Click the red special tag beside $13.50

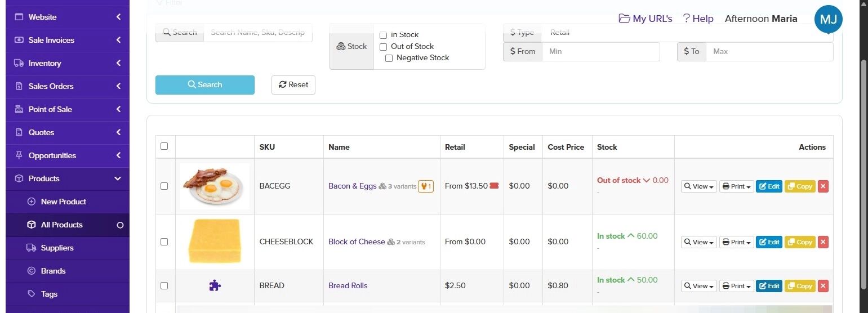pyautogui.click(x=495, y=186)
